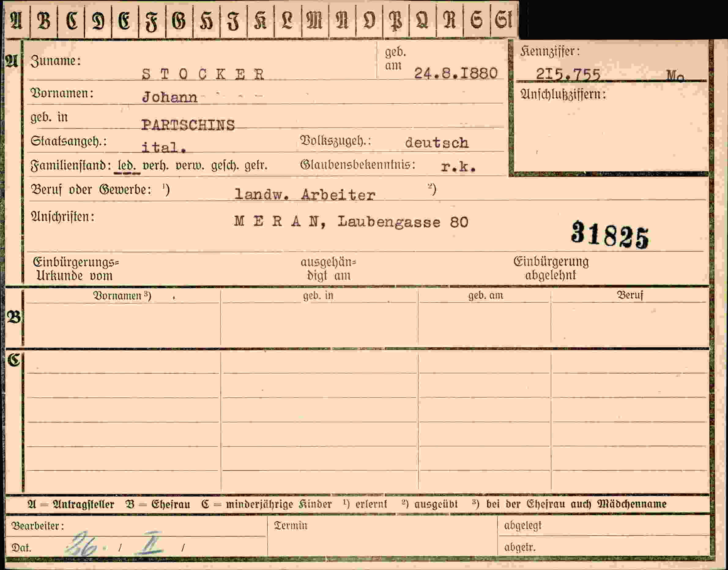Image resolution: width=728 pixels, height=570 pixels.
Task: Click the 'Bearbeiter:' label
Action: (x=37, y=526)
